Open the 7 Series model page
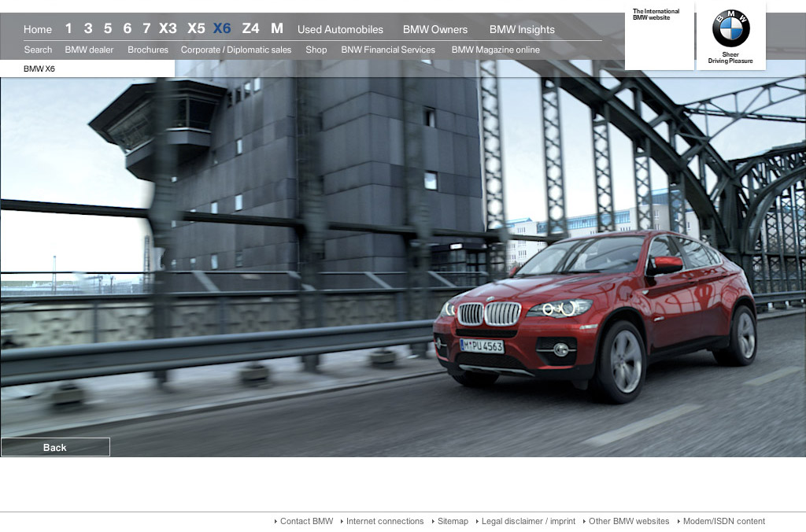Viewport: 806px width, 532px height. [x=146, y=28]
